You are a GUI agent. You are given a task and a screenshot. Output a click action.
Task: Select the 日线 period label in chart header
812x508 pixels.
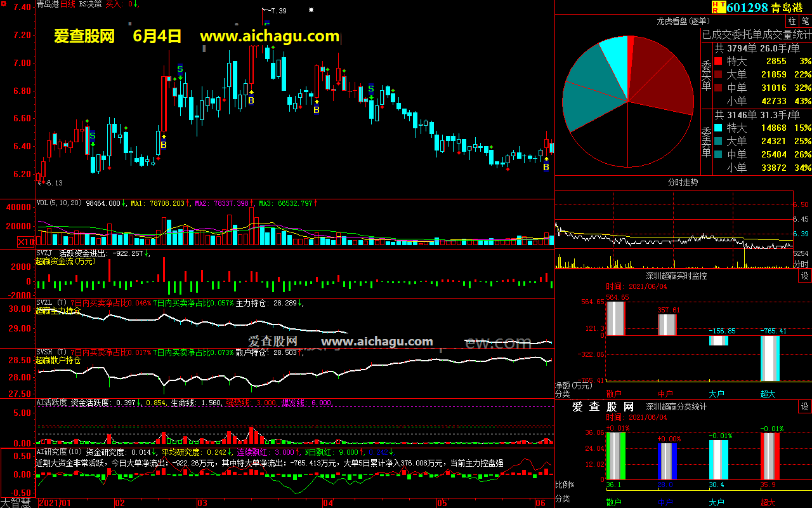(x=68, y=4)
